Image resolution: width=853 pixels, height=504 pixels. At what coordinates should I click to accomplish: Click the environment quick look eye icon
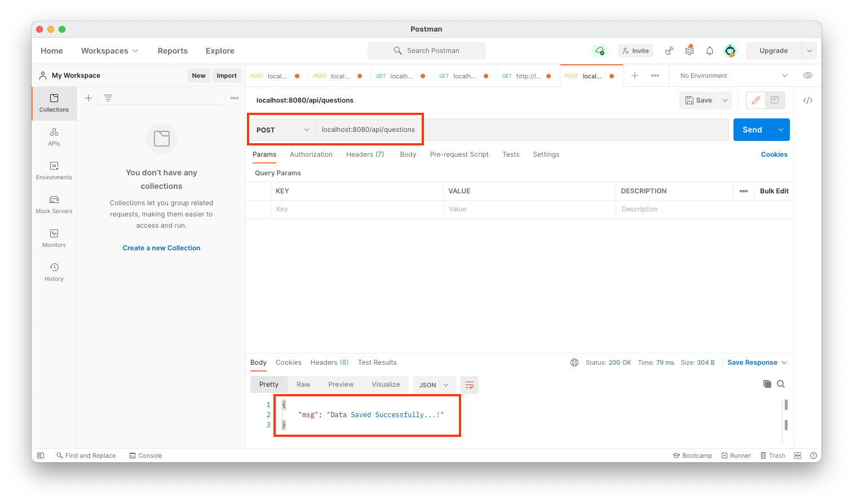(808, 76)
